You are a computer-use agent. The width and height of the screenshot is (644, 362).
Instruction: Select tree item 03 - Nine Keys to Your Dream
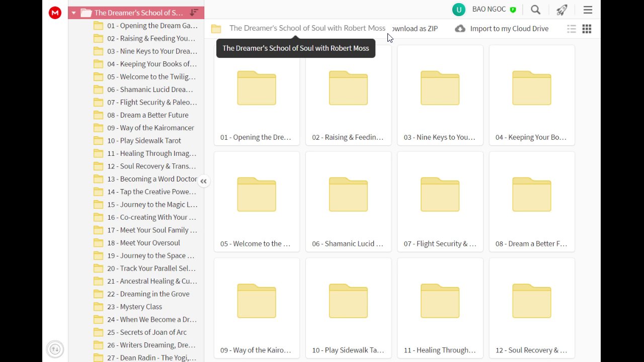pyautogui.click(x=145, y=51)
